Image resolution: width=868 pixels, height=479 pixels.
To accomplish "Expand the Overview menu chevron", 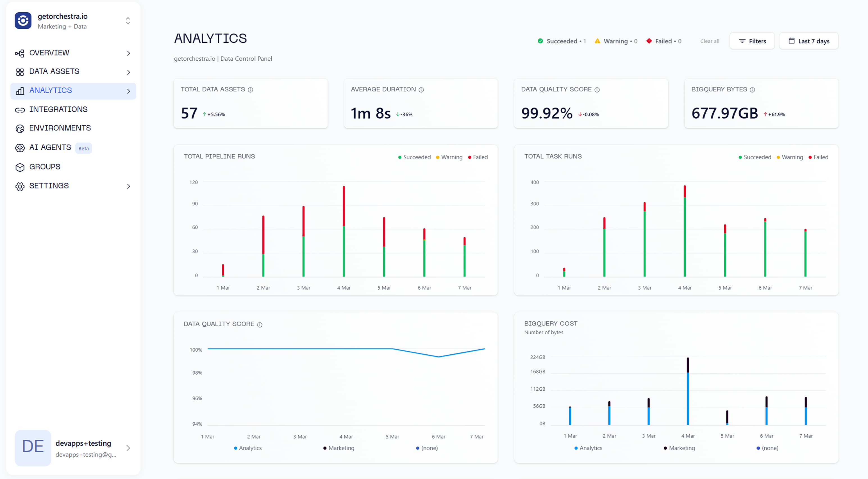I will [x=128, y=53].
